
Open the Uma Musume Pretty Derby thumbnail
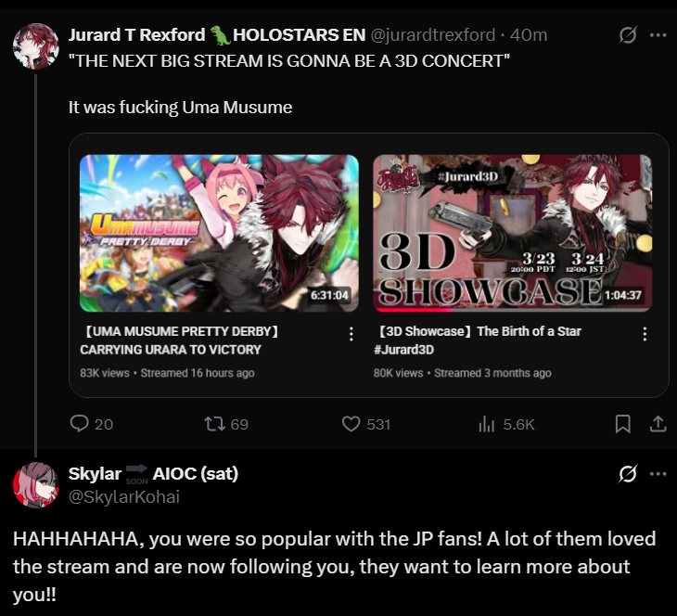click(x=219, y=233)
